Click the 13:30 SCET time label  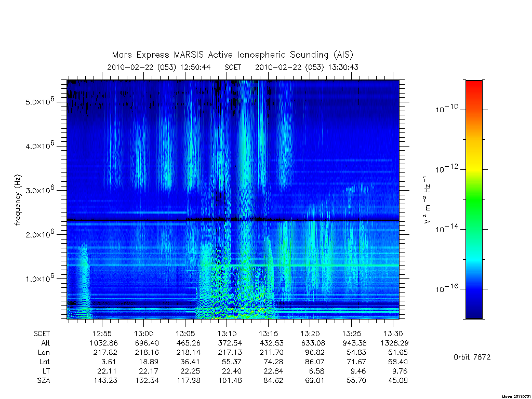click(x=393, y=334)
